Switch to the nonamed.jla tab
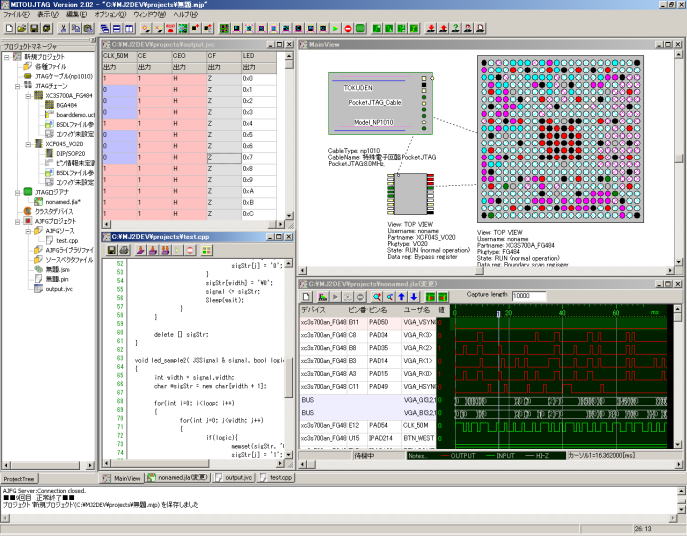687x536 pixels. (177, 478)
